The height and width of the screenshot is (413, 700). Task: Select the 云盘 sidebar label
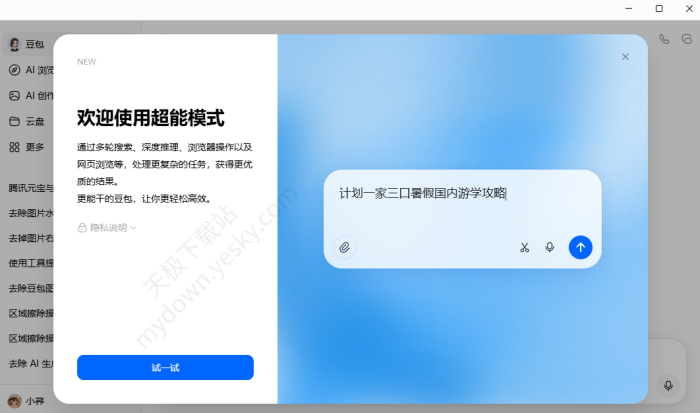coord(35,121)
